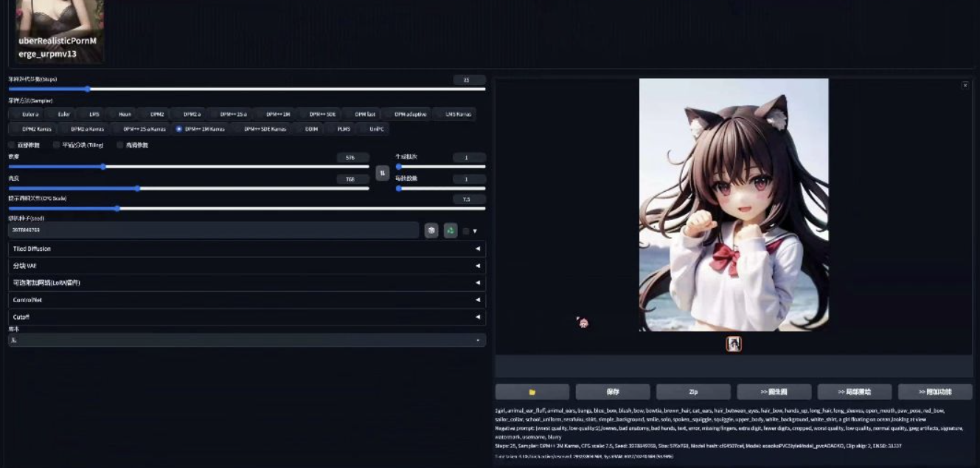Select the DPM2 Karras sampler
Image resolution: width=980 pixels, height=468 pixels.
[x=32, y=129]
